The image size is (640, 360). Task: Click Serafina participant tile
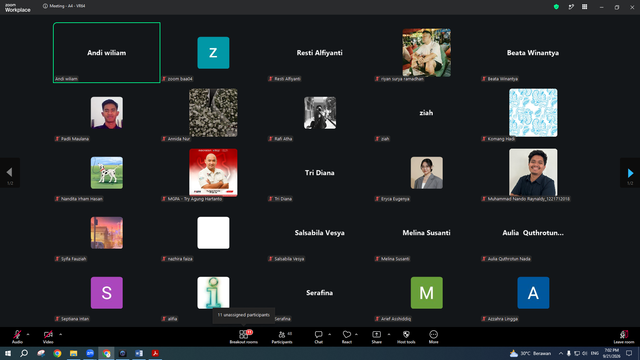pyautogui.click(x=320, y=293)
